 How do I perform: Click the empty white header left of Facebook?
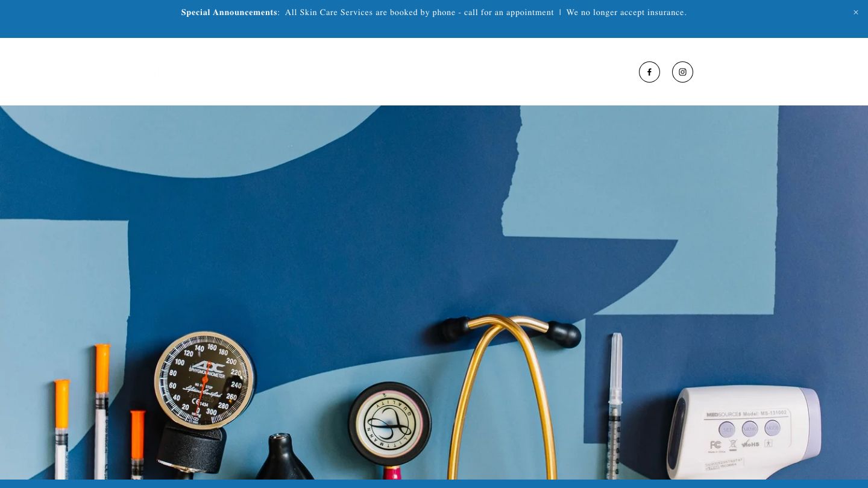coord(319,72)
